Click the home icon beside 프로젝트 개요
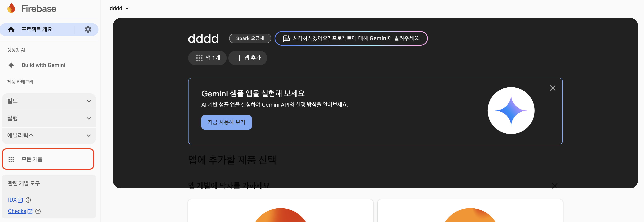Viewport: 644px width, 222px height. 11,30
